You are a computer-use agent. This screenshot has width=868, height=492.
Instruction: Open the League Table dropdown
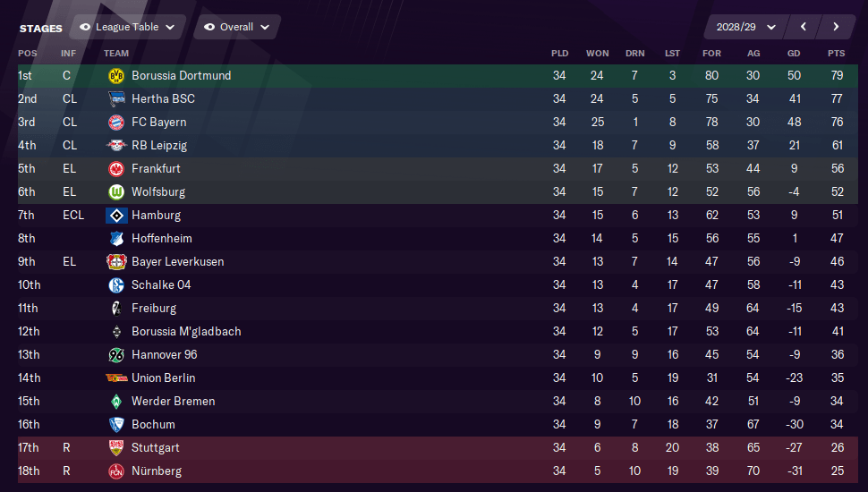[129, 27]
